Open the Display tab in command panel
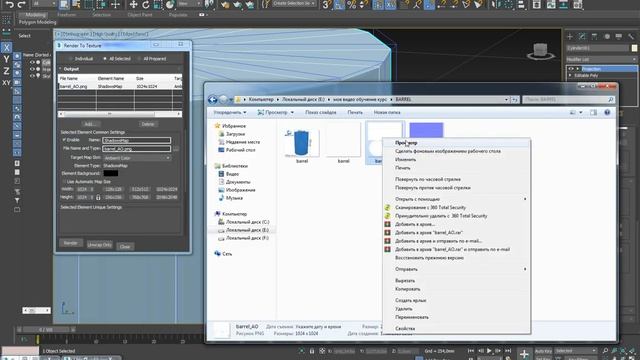 [619, 36]
